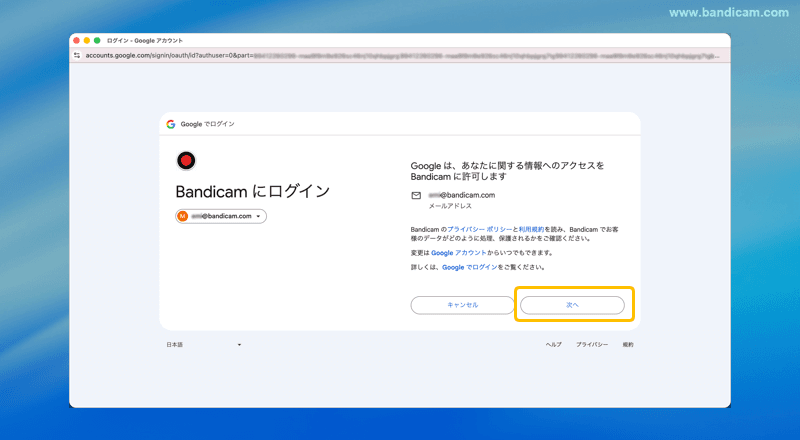Click the ヘルプ footer link
800x440 pixels.
[x=554, y=345]
